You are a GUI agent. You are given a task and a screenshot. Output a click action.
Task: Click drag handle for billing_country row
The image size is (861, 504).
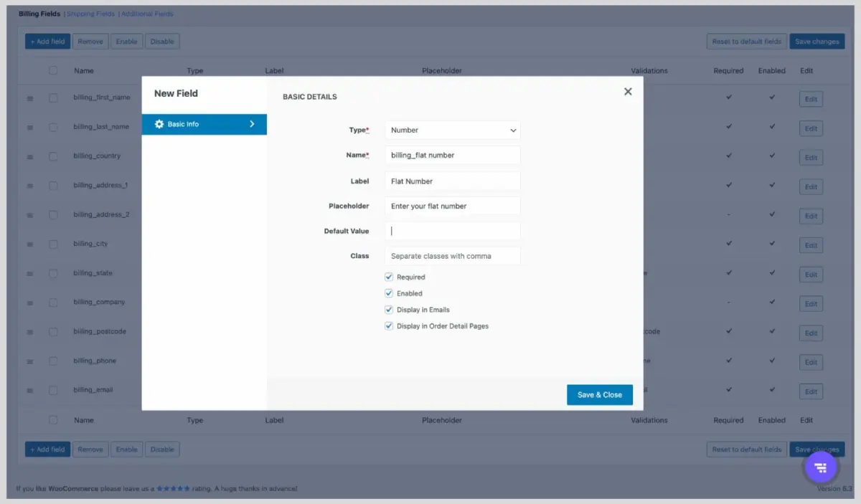pyautogui.click(x=30, y=157)
